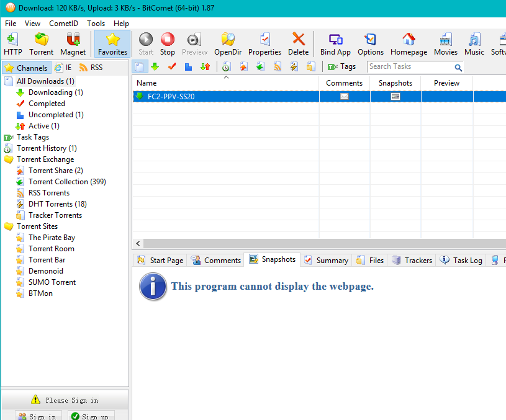
Task: Select Task Tags in the sidebar tree
Action: [33, 137]
